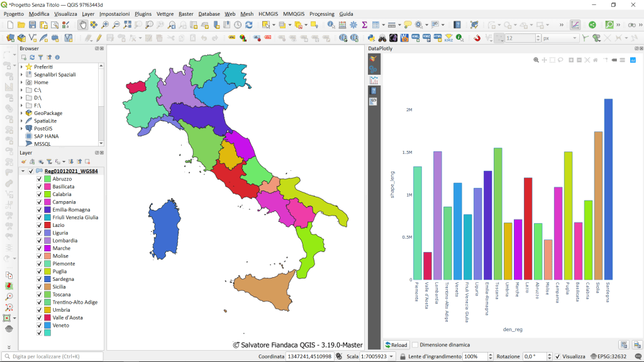This screenshot has width=644, height=362.
Task: Select the Pan Map hand tool
Action: [82, 25]
